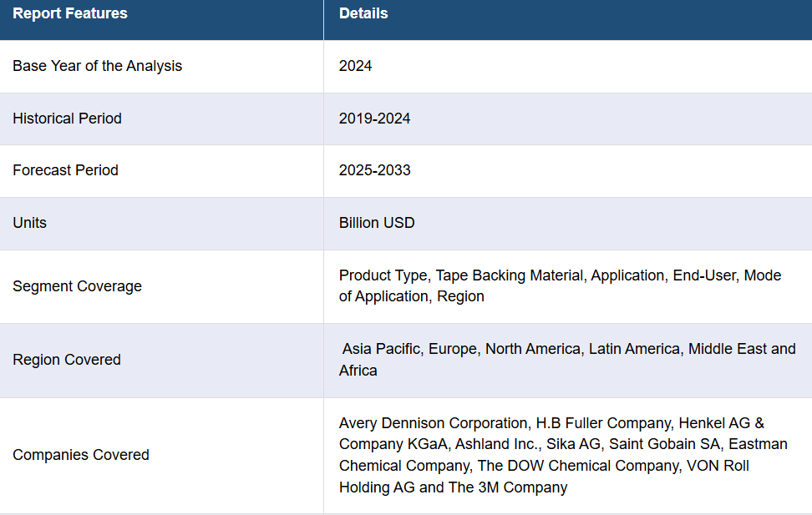The height and width of the screenshot is (515, 812).
Task: Select the Base Year of the Analysis label
Action: tap(98, 66)
